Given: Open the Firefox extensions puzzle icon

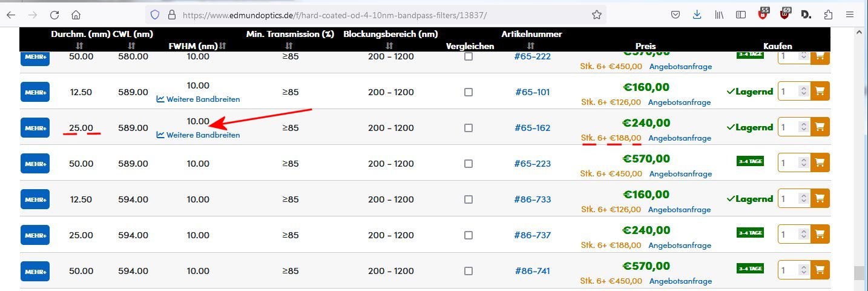Looking at the screenshot, I should click(829, 15).
